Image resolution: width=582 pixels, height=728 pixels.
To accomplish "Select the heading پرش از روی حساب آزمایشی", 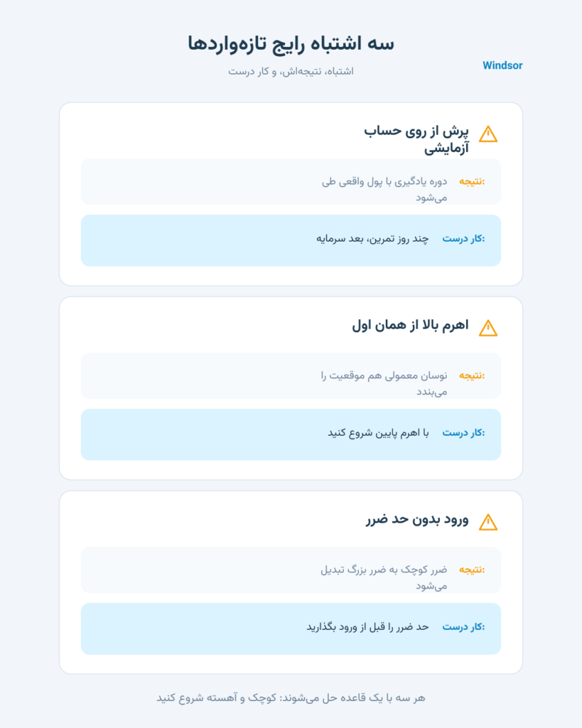I will (x=416, y=139).
